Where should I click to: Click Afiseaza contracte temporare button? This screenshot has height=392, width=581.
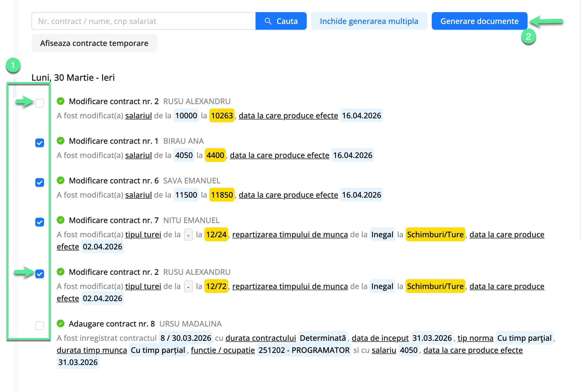[x=94, y=43]
